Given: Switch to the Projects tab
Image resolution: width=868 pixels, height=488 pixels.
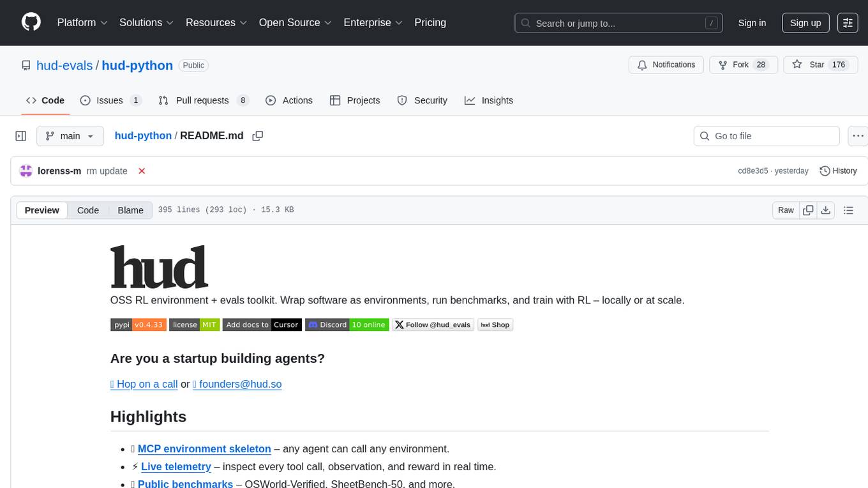Looking at the screenshot, I should tap(355, 100).
